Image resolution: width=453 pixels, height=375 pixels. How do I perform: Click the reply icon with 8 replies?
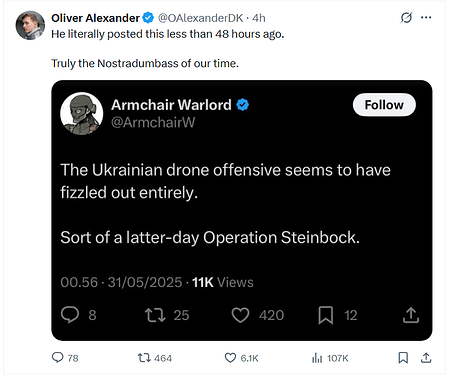70,315
